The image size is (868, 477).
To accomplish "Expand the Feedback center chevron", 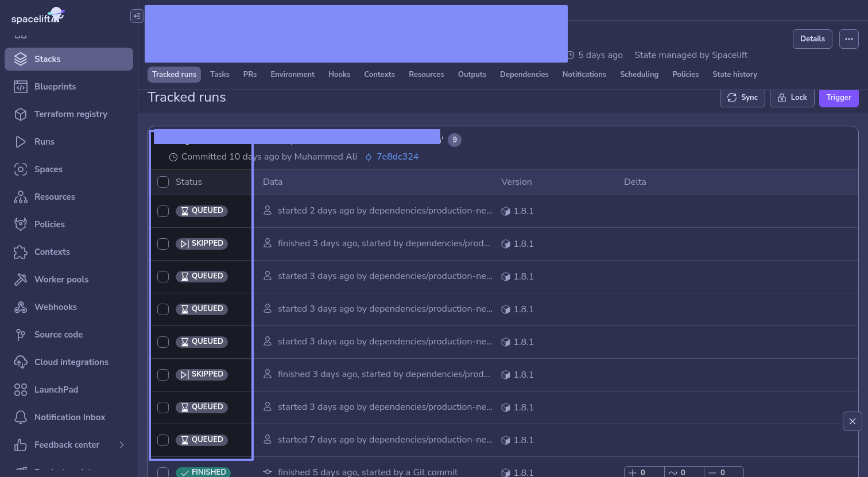I will point(121,445).
